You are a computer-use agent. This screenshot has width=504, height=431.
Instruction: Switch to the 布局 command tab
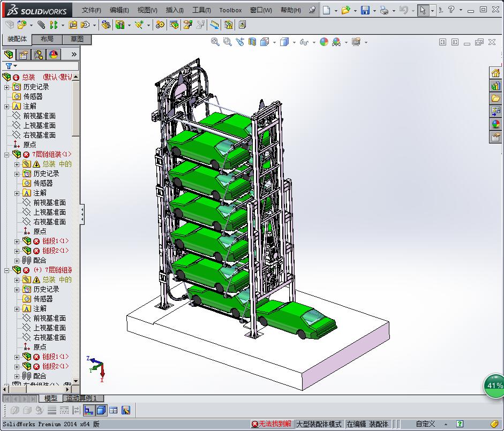(47, 39)
